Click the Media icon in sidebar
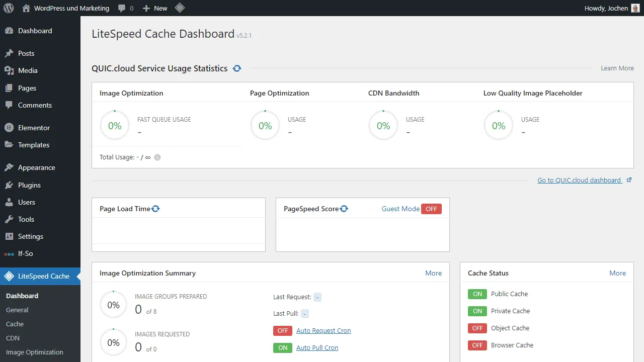The width and height of the screenshot is (644, 362). pos(9,70)
